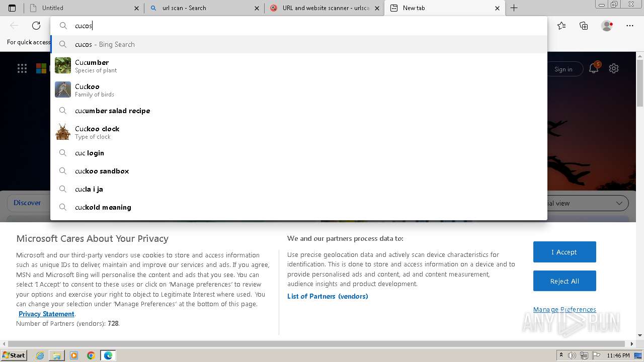Open the Favorites star icon
Viewport: 644px width, 362px height.
click(x=561, y=26)
